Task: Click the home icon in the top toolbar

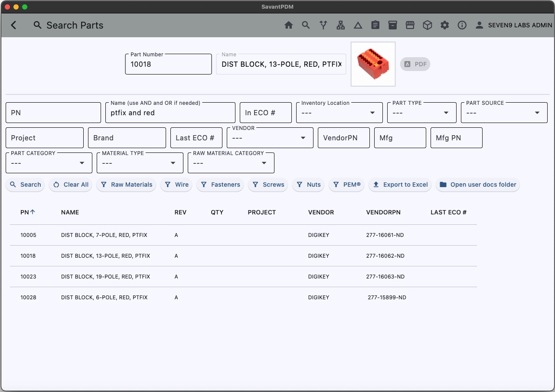Action: [x=288, y=25]
